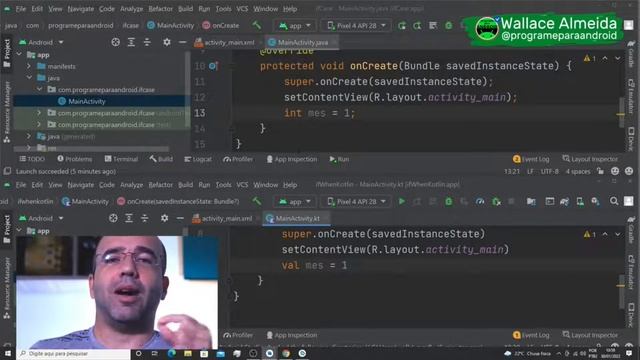Open Microsoft Edge from the Windows taskbar
Screen dimensions: 640x360
tap(171, 353)
